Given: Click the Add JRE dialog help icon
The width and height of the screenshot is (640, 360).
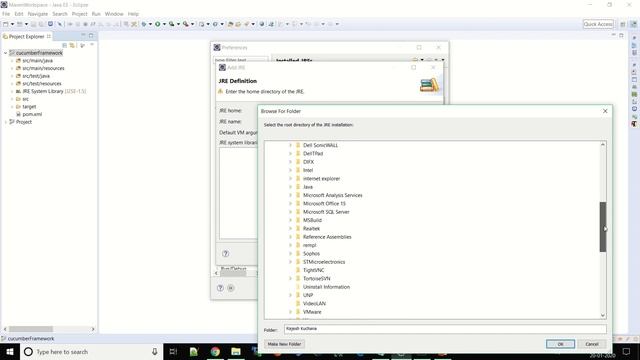Looking at the screenshot, I should 225,253.
